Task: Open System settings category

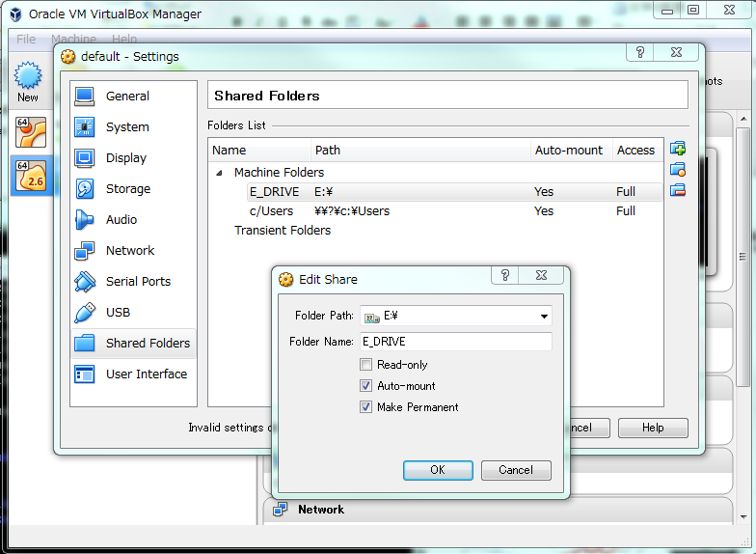Action: pyautogui.click(x=133, y=127)
